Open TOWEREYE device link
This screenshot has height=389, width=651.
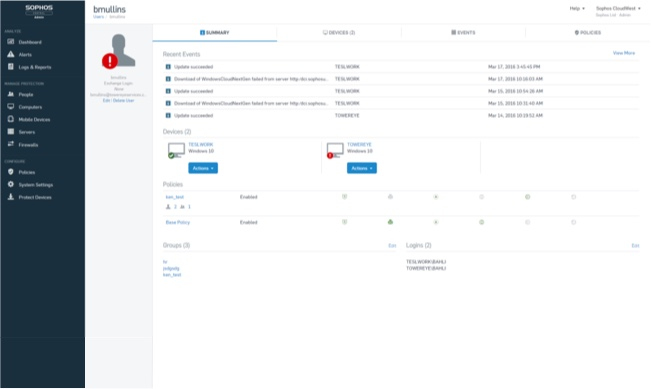[x=359, y=144]
